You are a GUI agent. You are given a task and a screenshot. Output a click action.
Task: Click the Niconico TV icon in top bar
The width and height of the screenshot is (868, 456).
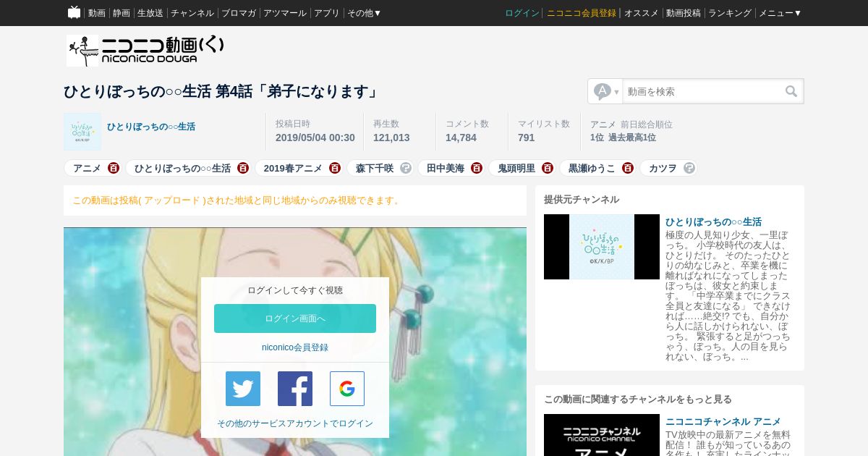(74, 12)
